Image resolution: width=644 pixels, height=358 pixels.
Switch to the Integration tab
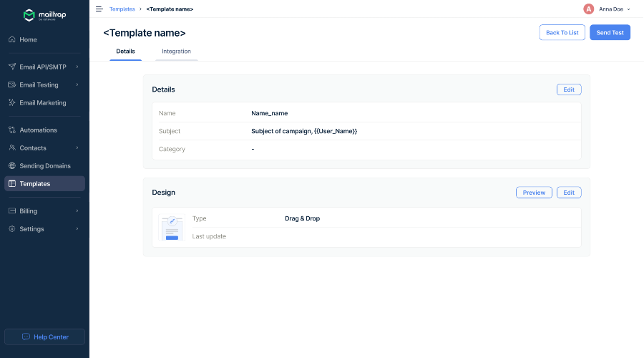click(x=176, y=52)
